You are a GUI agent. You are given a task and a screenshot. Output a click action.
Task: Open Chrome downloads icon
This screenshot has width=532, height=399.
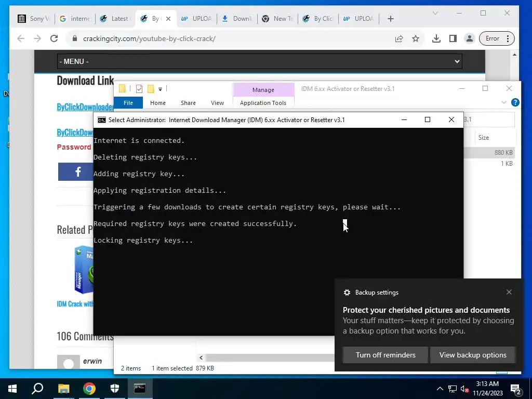[436, 38]
